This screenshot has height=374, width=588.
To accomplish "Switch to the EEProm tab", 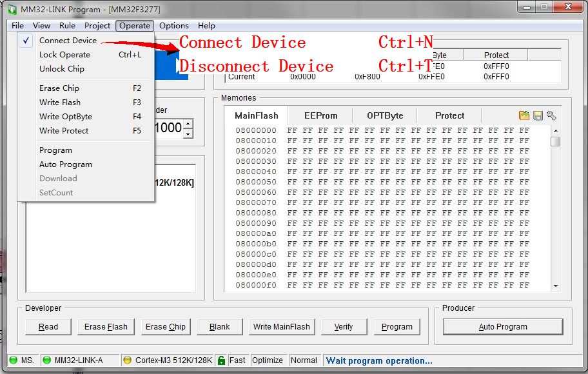I will click(320, 115).
